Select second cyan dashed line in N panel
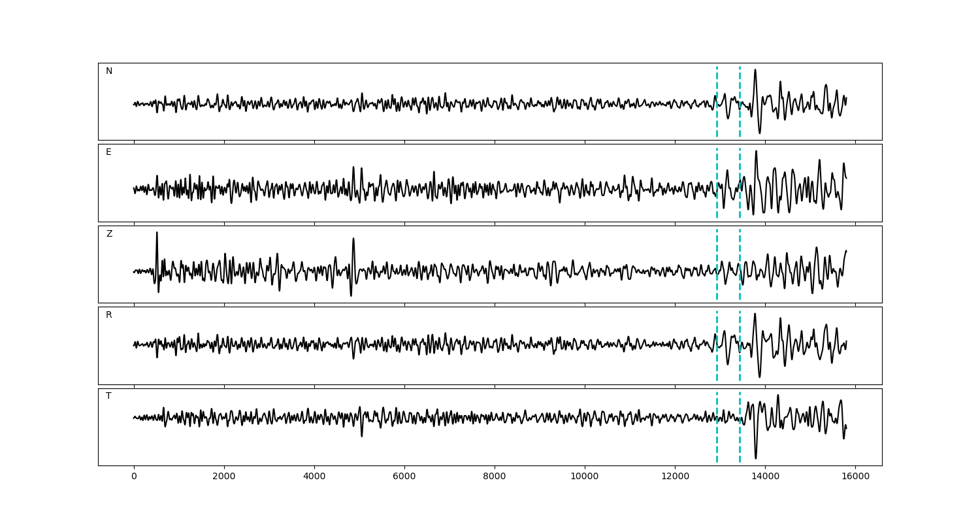Screen dimensions: 980x523 pyautogui.click(x=740, y=101)
